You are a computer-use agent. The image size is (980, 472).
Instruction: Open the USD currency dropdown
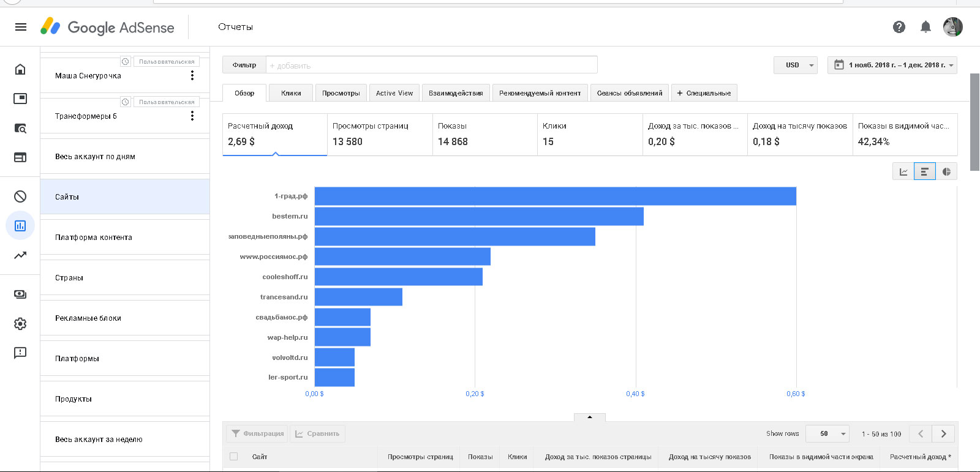pyautogui.click(x=796, y=65)
